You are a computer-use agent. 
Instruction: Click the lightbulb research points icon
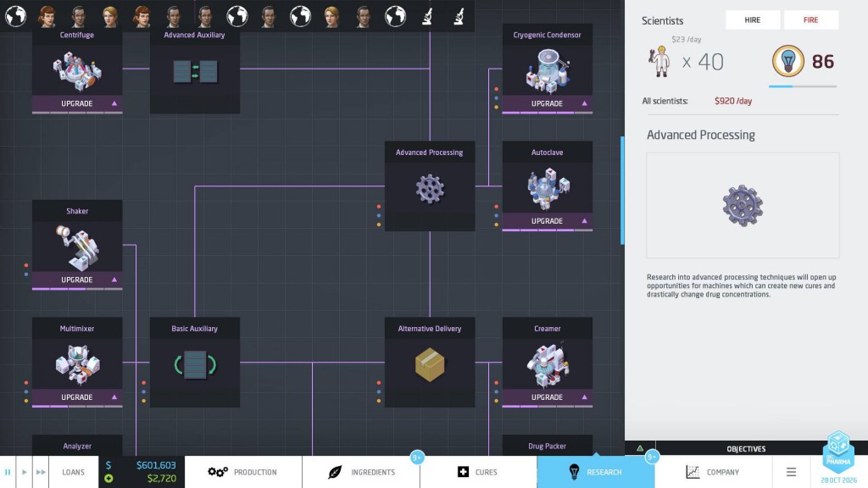(x=787, y=61)
